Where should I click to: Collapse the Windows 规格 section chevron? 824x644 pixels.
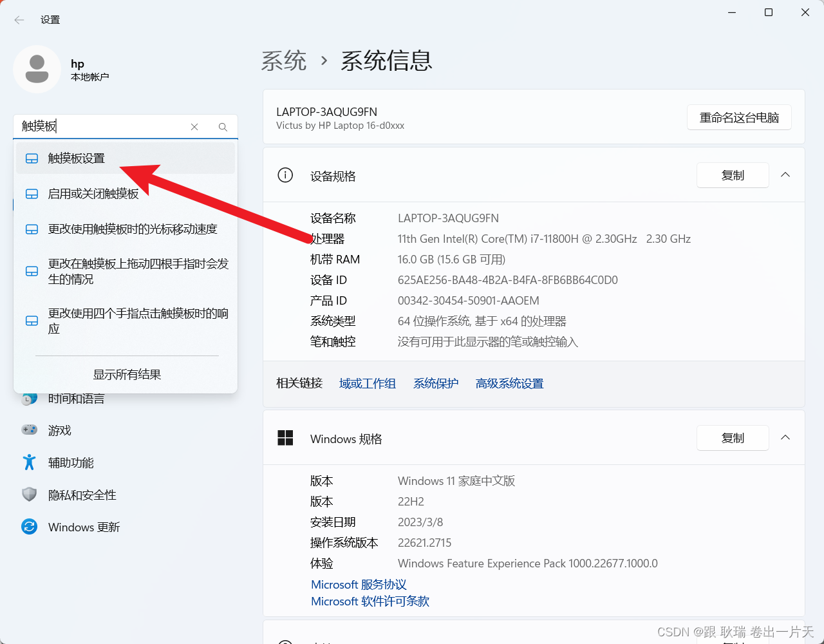tap(785, 438)
